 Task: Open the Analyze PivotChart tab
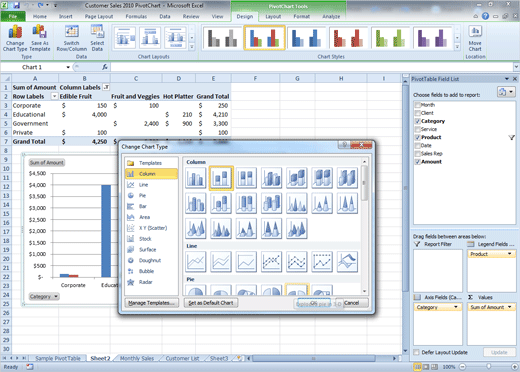pyautogui.click(x=331, y=16)
